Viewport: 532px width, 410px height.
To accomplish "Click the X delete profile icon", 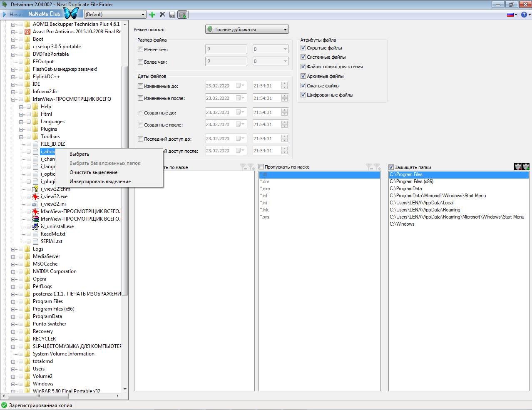I will coord(162,15).
